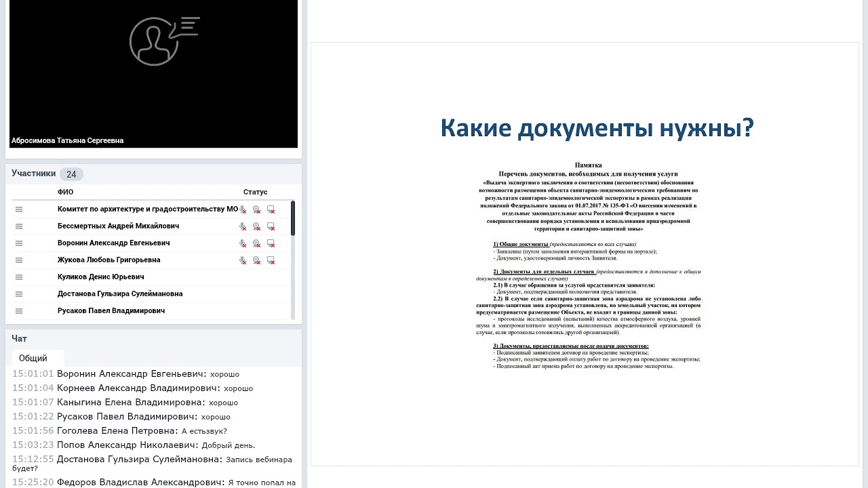Click menu icon beside Достанова Гульзира Сулеймановна
Screen dimensions: 868x488
(x=19, y=294)
